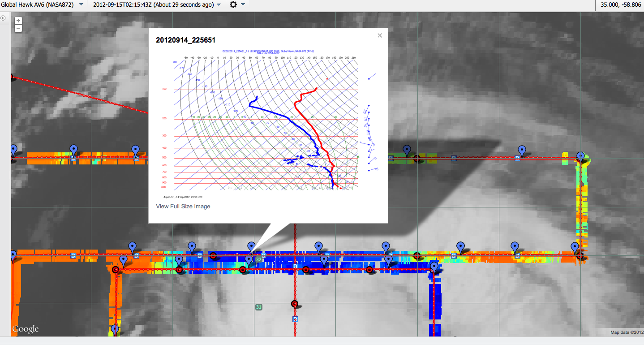This screenshot has height=345, width=644.
Task: Click the square marker below the 31 waypoint
Action: pos(295,319)
